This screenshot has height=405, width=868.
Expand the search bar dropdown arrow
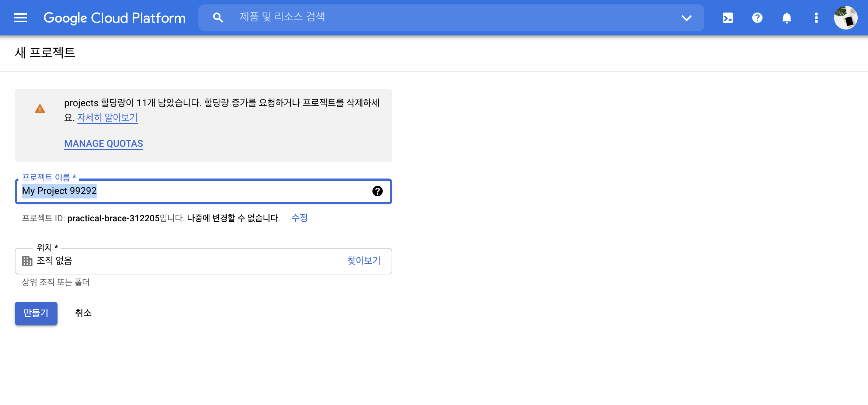click(x=686, y=18)
